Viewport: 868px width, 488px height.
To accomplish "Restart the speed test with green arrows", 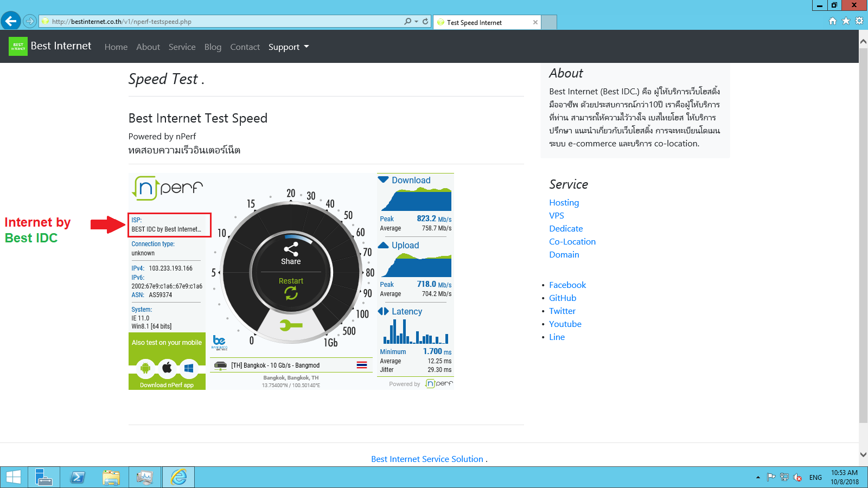I will pyautogui.click(x=291, y=293).
